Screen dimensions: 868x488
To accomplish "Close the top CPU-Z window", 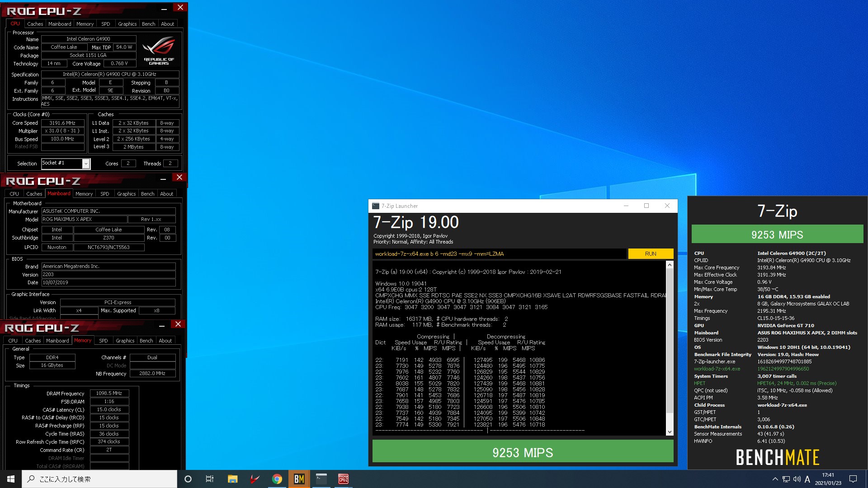I will 180,8.
